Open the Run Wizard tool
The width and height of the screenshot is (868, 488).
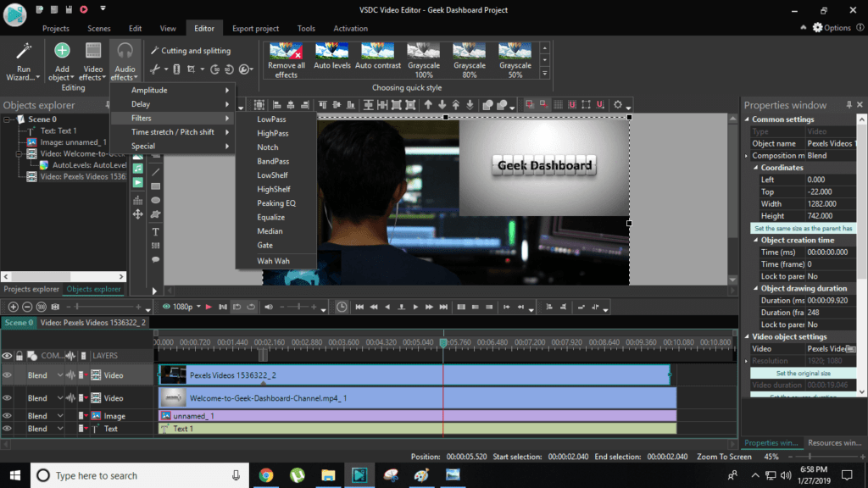[x=23, y=61]
